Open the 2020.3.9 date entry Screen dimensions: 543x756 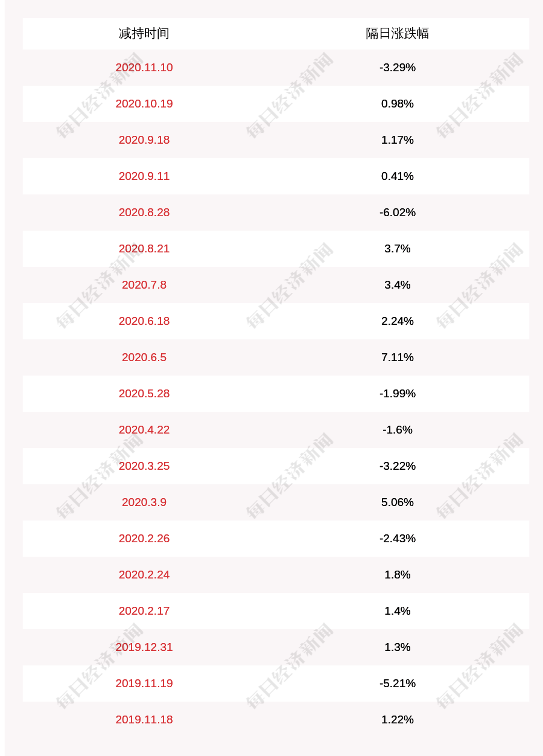point(144,502)
